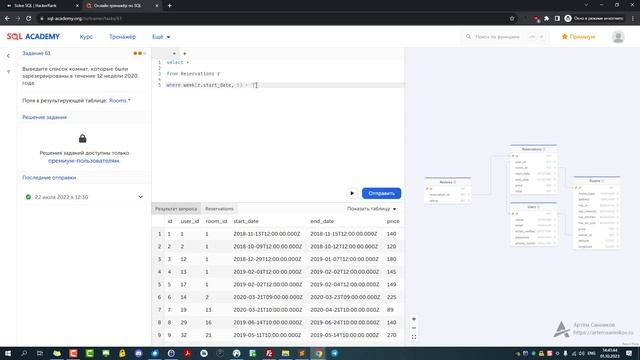The image size is (640, 360).
Task: Click the start_date column header
Action: coord(246,221)
